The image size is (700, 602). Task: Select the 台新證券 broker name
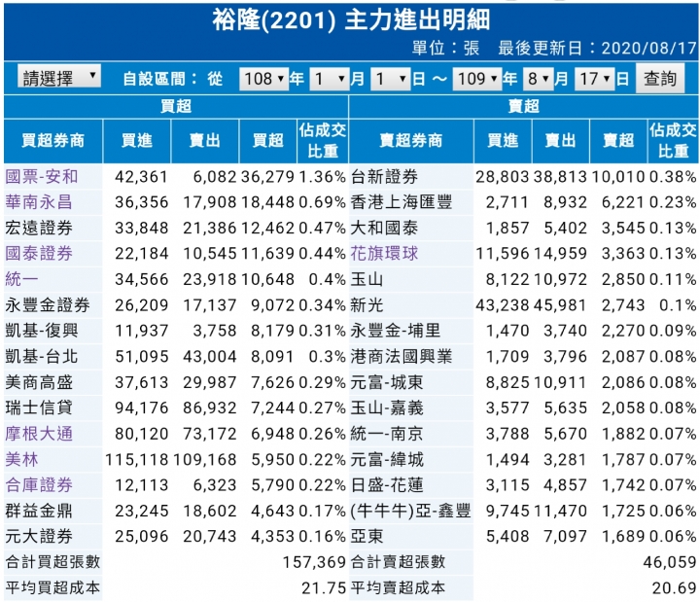tap(384, 177)
